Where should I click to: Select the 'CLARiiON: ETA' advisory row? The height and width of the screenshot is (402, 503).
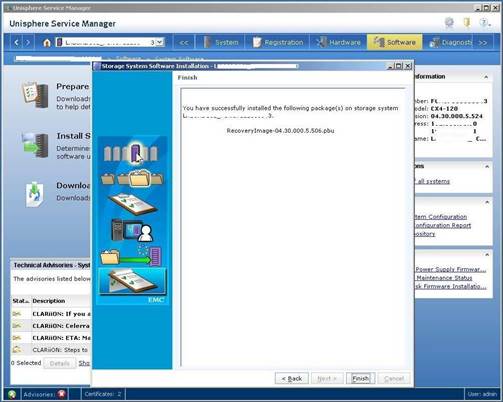pyautogui.click(x=51, y=338)
